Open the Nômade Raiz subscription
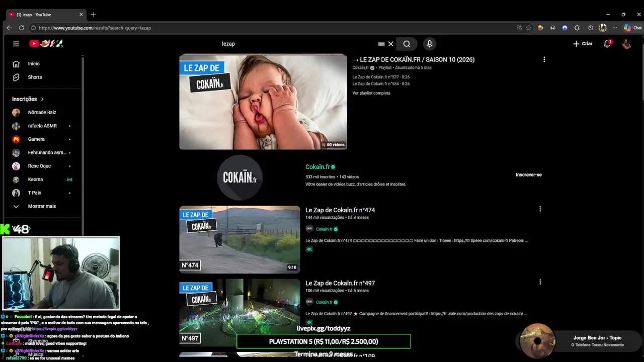644x362 pixels. (x=43, y=113)
